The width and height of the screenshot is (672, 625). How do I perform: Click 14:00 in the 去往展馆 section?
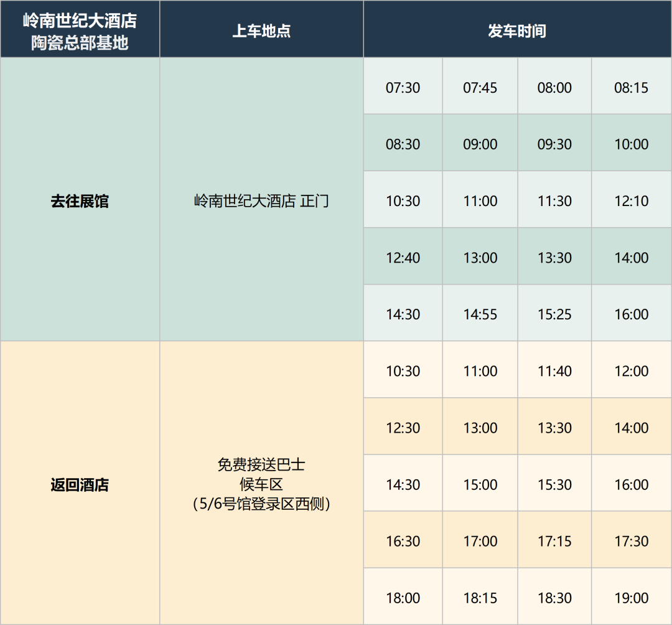tap(632, 256)
